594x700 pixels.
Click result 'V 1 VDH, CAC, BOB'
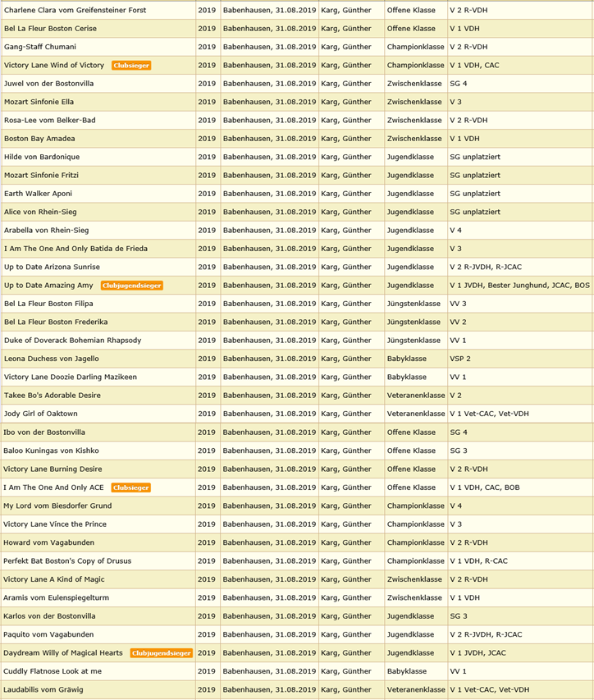(485, 487)
